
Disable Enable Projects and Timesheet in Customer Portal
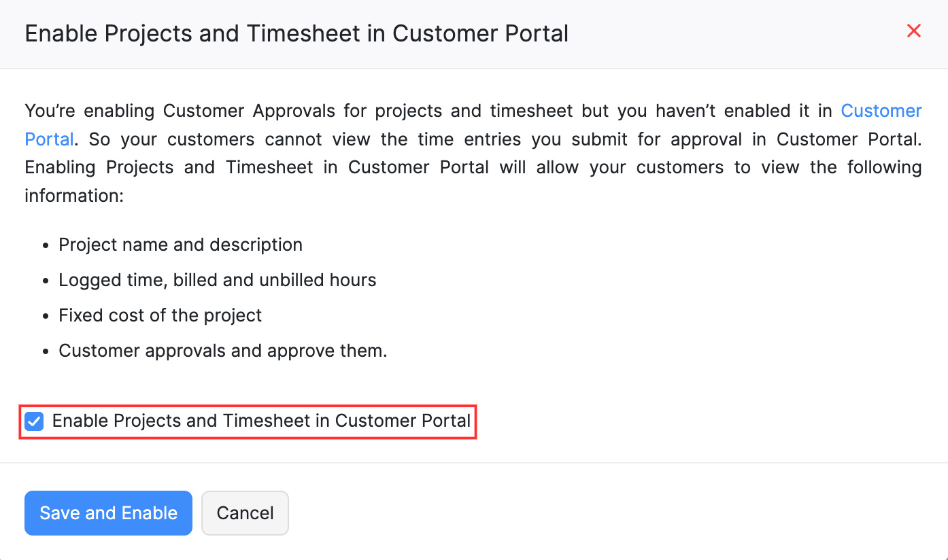[34, 421]
